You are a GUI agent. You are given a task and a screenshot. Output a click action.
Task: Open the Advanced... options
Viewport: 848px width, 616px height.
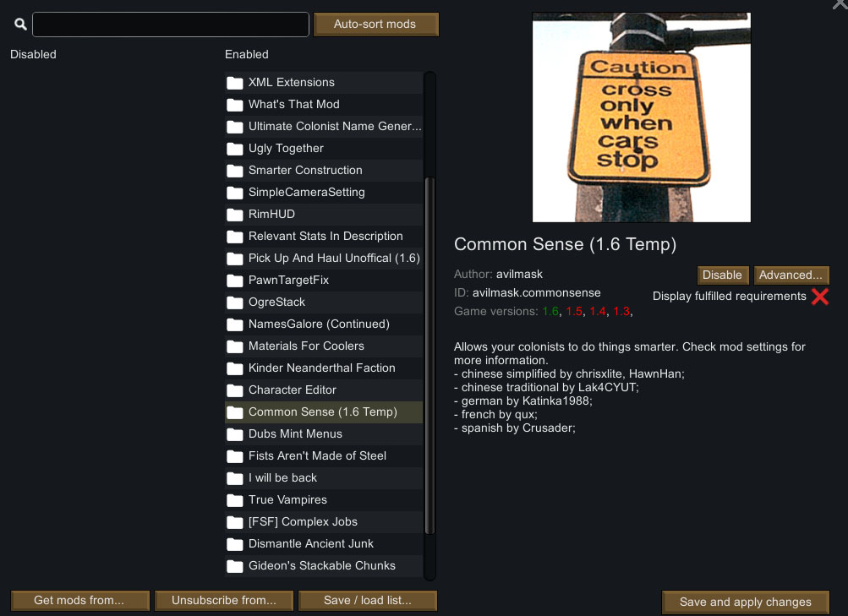791,275
